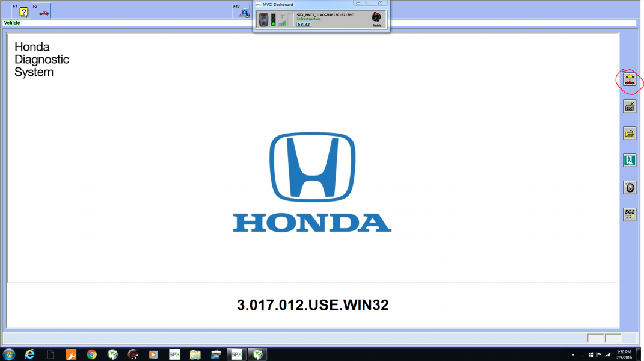Open the F1 help question-mark icon
This screenshot has height=361, width=644.
click(23, 13)
